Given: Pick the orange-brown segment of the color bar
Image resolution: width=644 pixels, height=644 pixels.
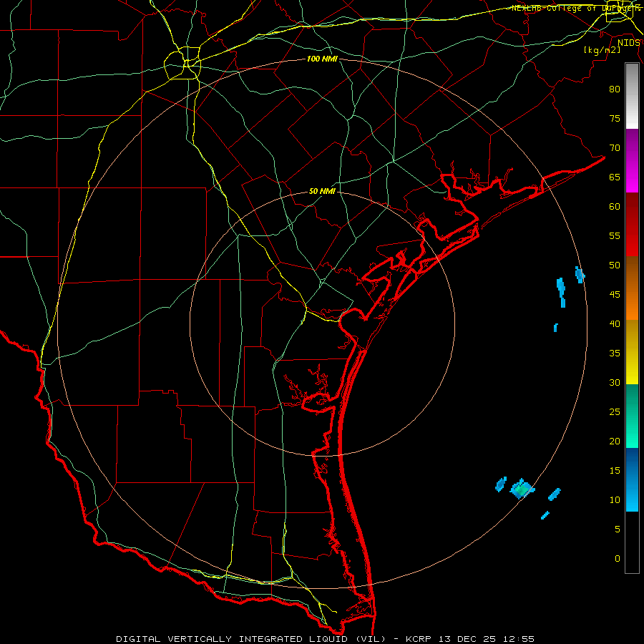Looking at the screenshot, I should tap(632, 288).
